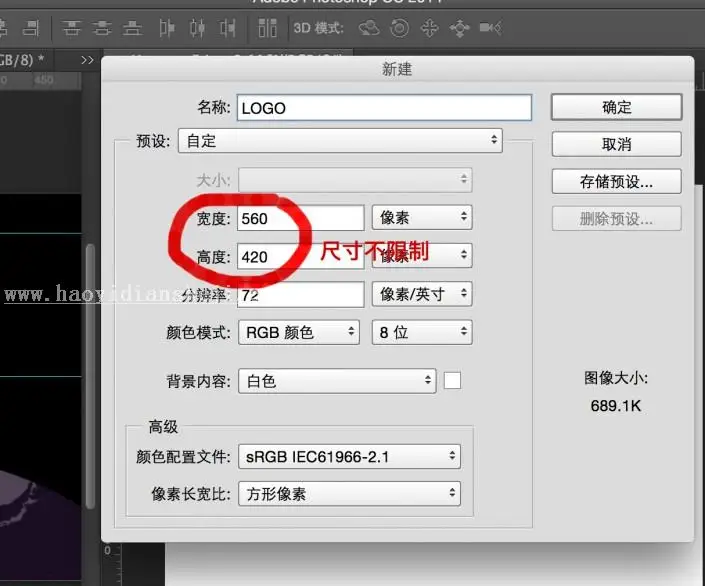The width and height of the screenshot is (705, 586).
Task: Click the greyed-out 删除预设... button
Action: pyautogui.click(x=616, y=219)
